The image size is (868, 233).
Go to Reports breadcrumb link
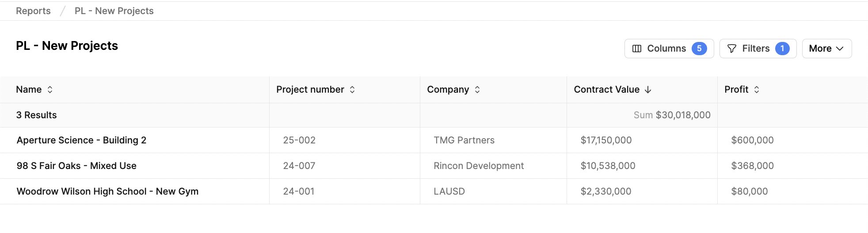coord(33,11)
